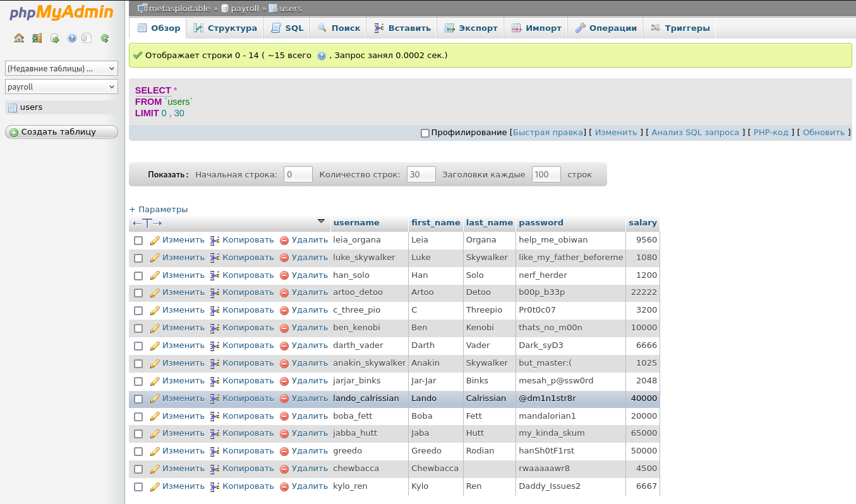Go to phpMyAdmin home via house icon
Image resolution: width=856 pixels, height=504 pixels.
point(19,38)
